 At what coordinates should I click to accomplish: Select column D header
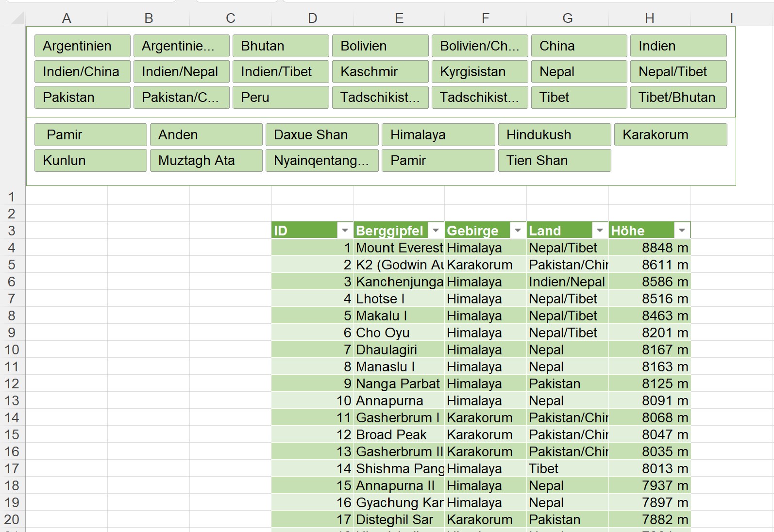(x=312, y=18)
